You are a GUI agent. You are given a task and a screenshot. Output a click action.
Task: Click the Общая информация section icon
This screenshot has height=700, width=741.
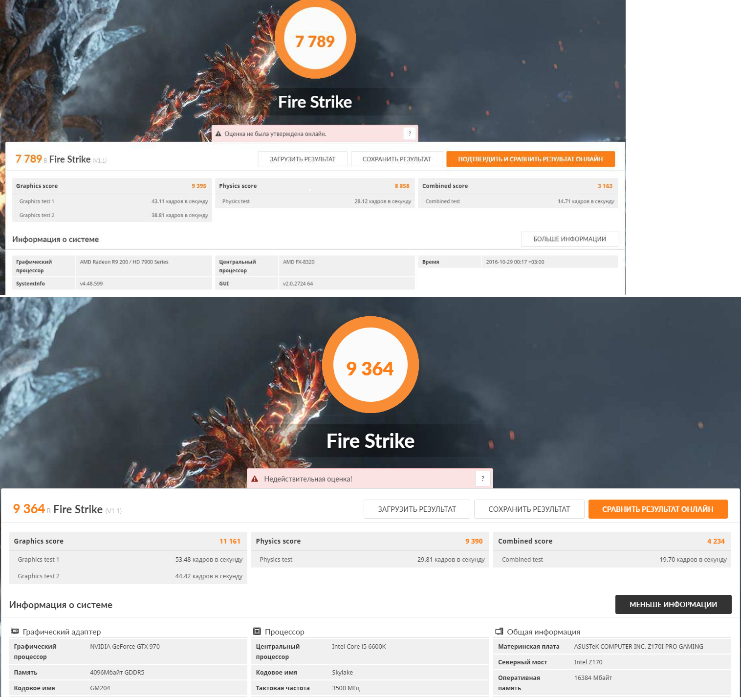click(x=499, y=632)
